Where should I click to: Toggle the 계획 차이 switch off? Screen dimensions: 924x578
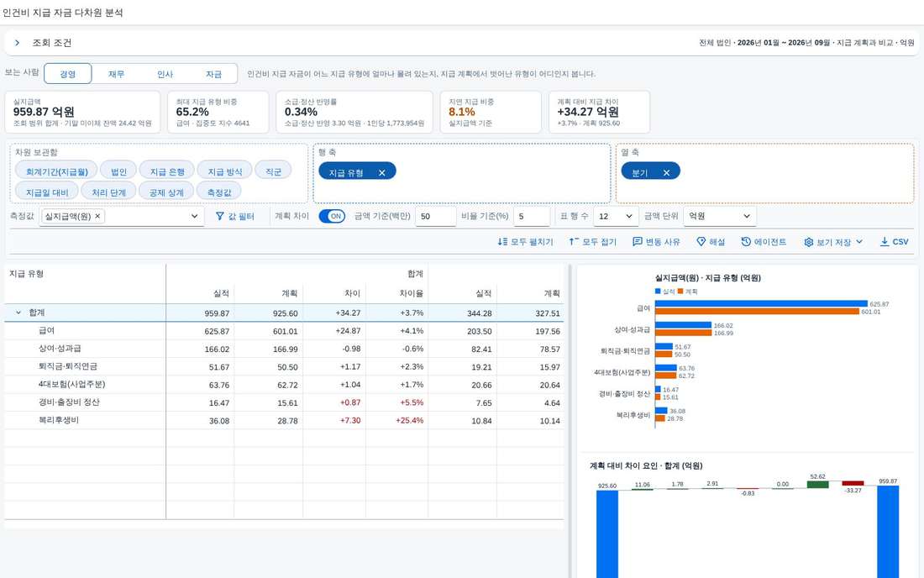pyautogui.click(x=332, y=216)
